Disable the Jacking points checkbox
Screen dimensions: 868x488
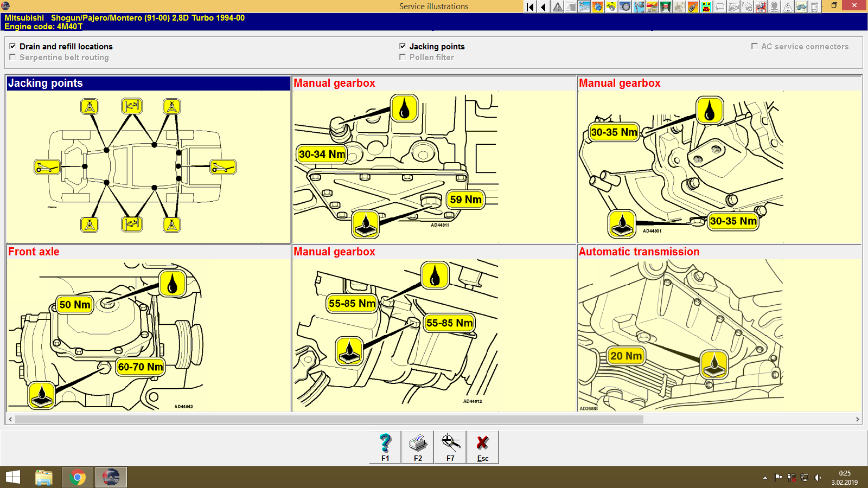click(x=403, y=46)
